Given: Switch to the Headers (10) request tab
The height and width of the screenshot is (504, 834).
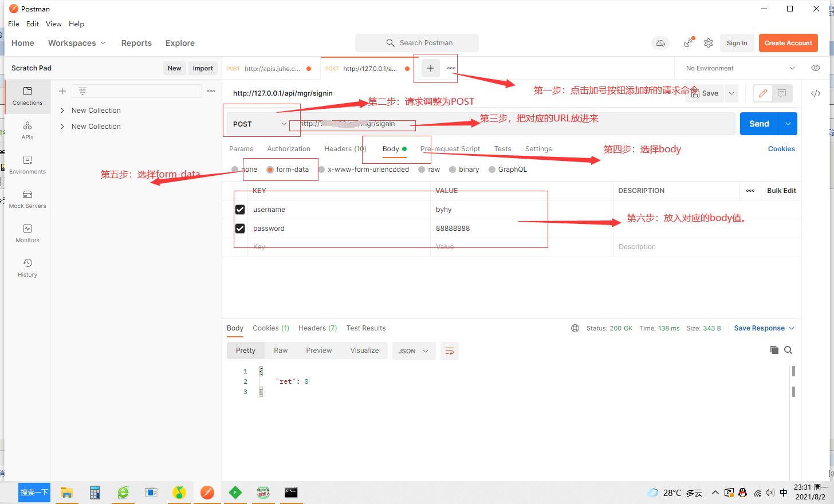Looking at the screenshot, I should click(345, 149).
